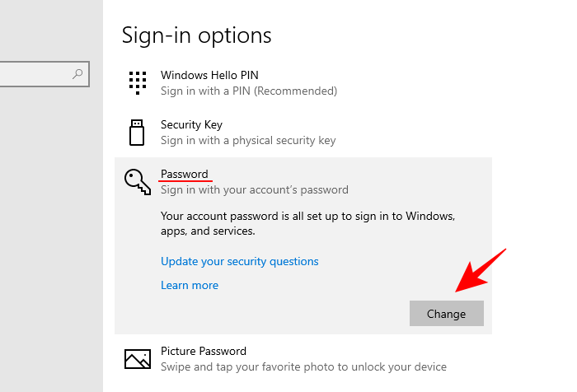The image size is (577, 392).
Task: Collapse the Password option by its title
Action: pyautogui.click(x=184, y=174)
